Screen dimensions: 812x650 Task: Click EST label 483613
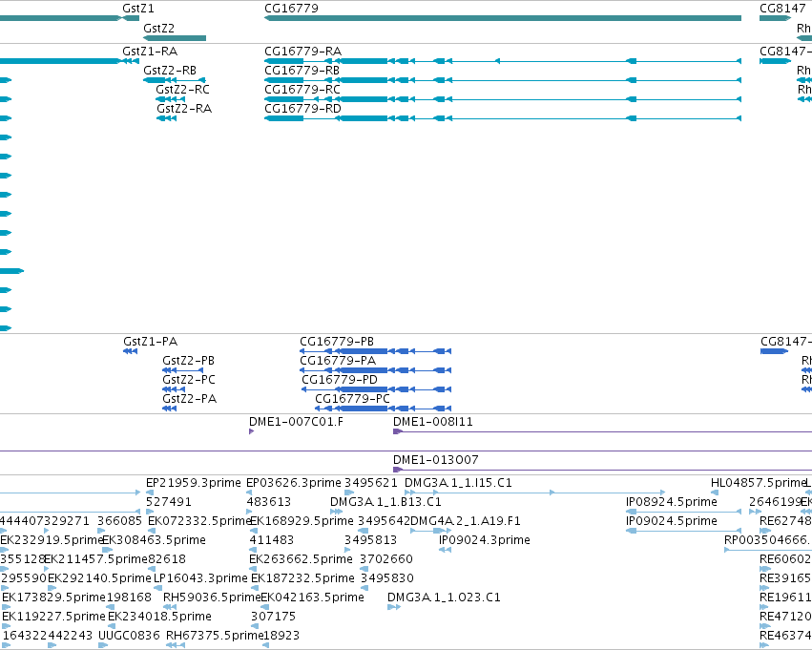(x=269, y=502)
